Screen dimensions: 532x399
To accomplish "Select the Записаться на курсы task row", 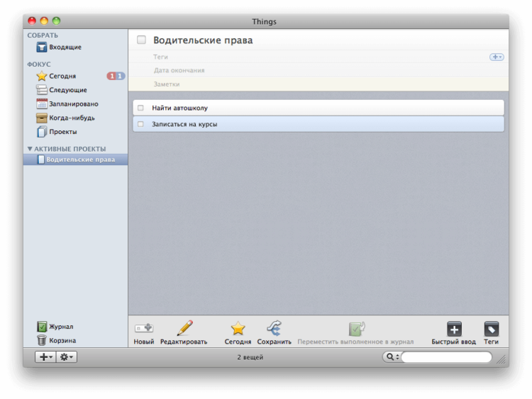I will coord(318,124).
